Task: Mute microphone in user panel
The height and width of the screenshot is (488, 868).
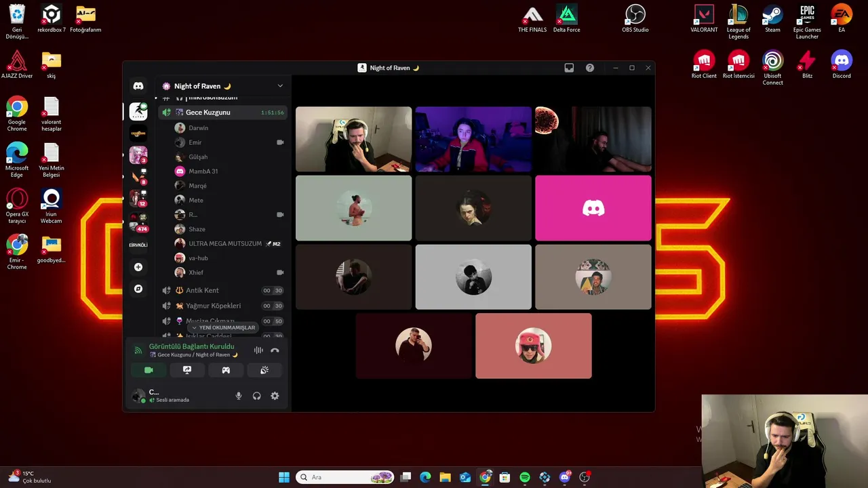Action: 238,396
